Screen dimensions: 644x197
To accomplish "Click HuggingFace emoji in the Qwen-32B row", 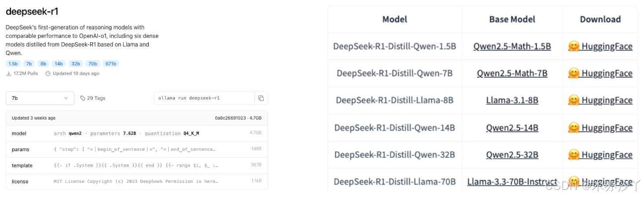I will point(574,154).
